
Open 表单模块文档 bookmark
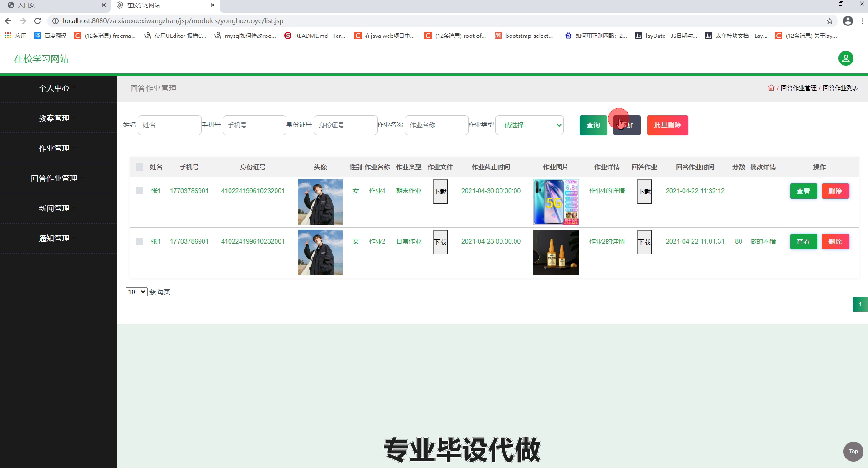(x=736, y=36)
